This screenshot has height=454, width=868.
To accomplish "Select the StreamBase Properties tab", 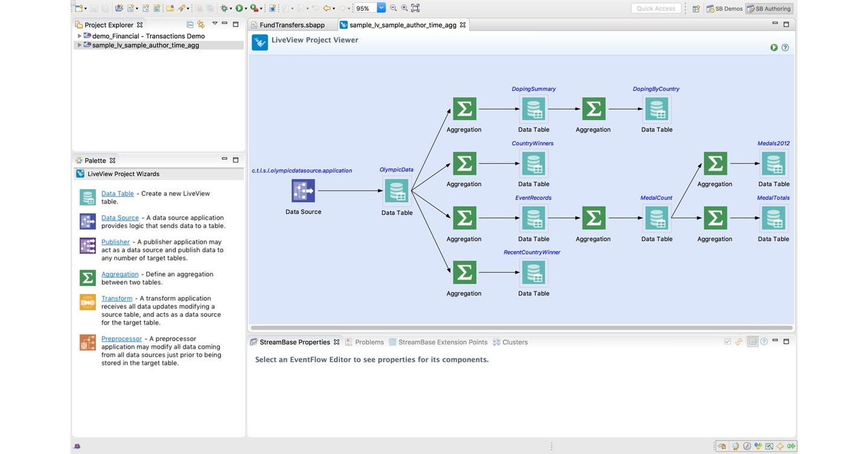I will [295, 342].
